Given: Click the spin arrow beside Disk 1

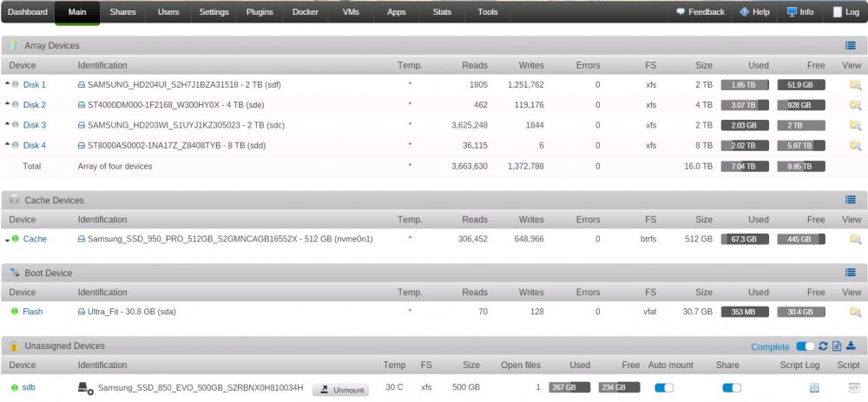Looking at the screenshot, I should pos(8,84).
